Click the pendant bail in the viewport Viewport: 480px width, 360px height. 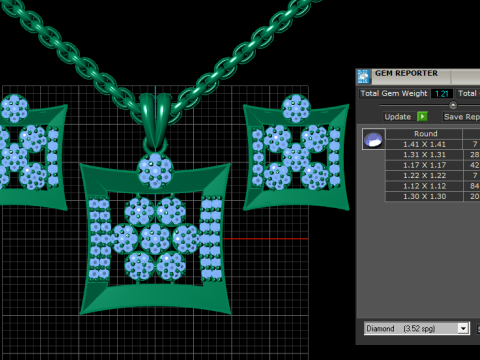point(155,122)
